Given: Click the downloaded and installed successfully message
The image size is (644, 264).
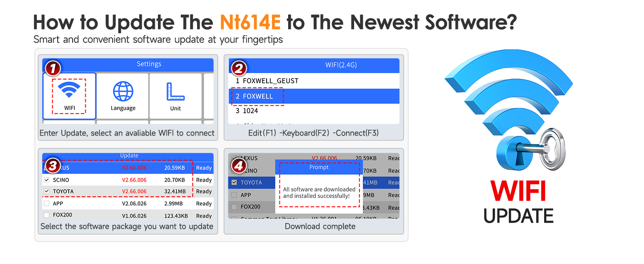Looking at the screenshot, I should tap(319, 193).
